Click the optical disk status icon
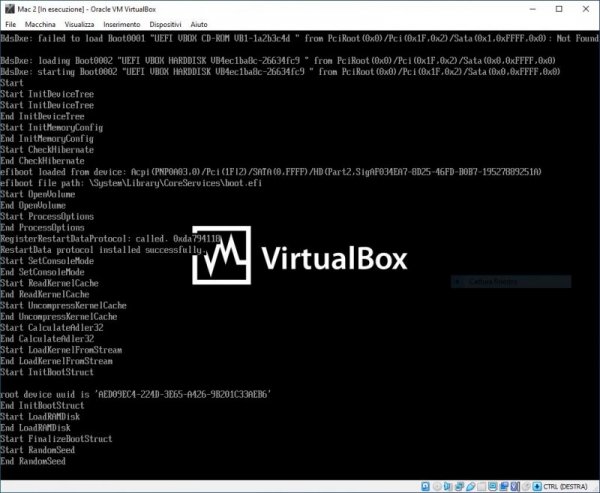The width and height of the screenshot is (600, 493). click(437, 486)
